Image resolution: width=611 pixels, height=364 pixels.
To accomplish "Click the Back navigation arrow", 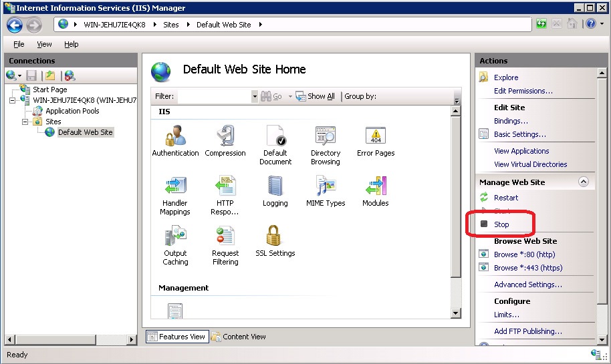I will pyautogui.click(x=15, y=25).
